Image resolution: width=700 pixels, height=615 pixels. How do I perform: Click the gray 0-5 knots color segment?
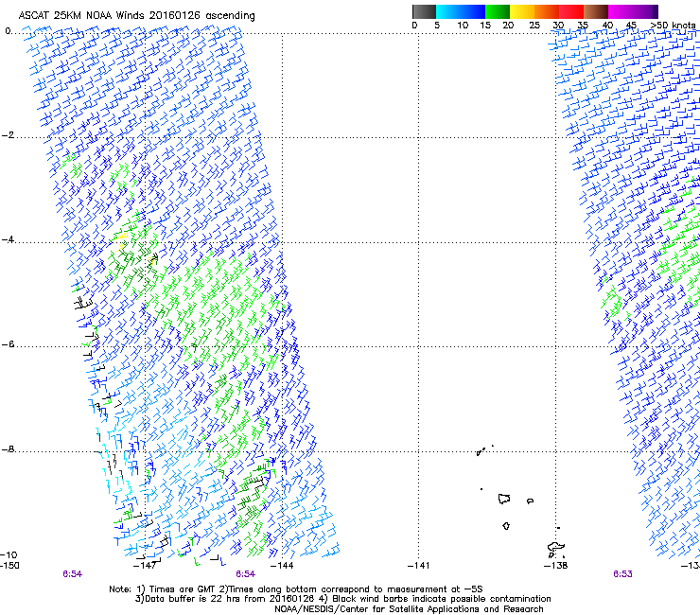[424, 11]
